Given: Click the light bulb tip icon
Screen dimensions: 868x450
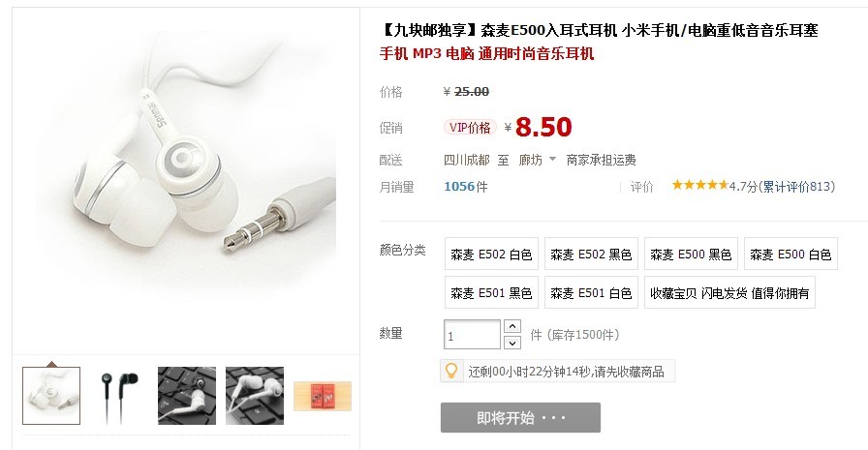Looking at the screenshot, I should click(451, 371).
